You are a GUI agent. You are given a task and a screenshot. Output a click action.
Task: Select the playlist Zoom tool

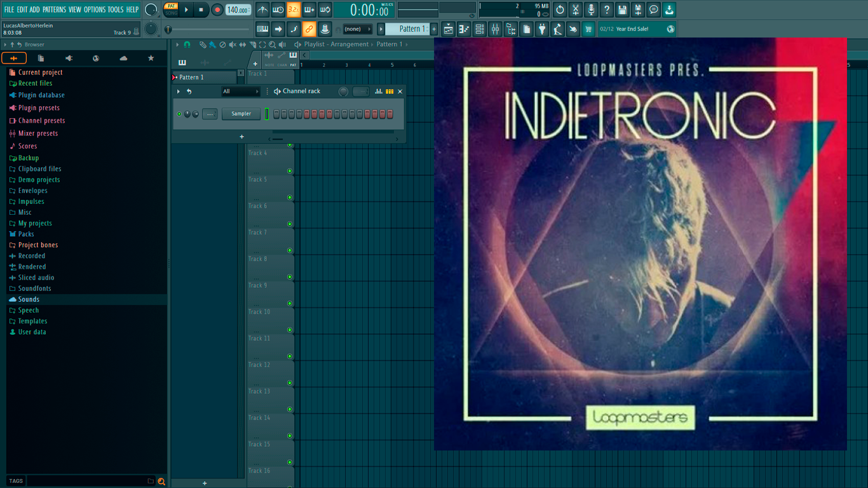click(272, 44)
